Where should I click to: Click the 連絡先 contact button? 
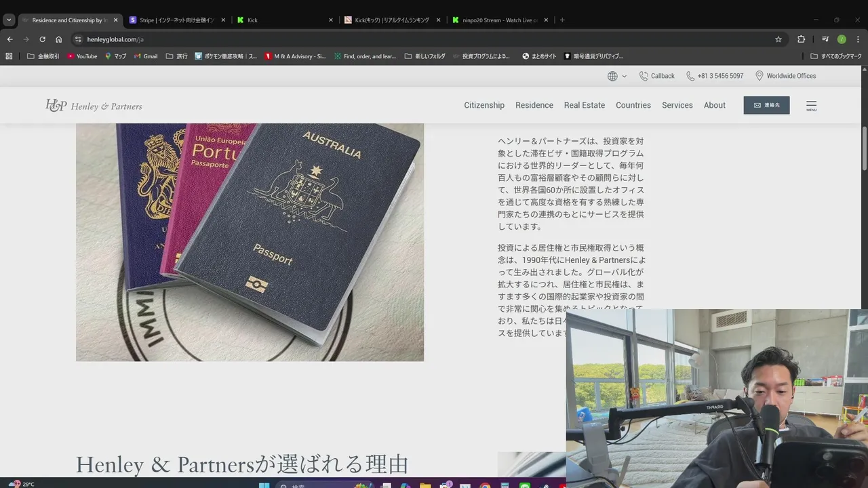click(x=766, y=105)
